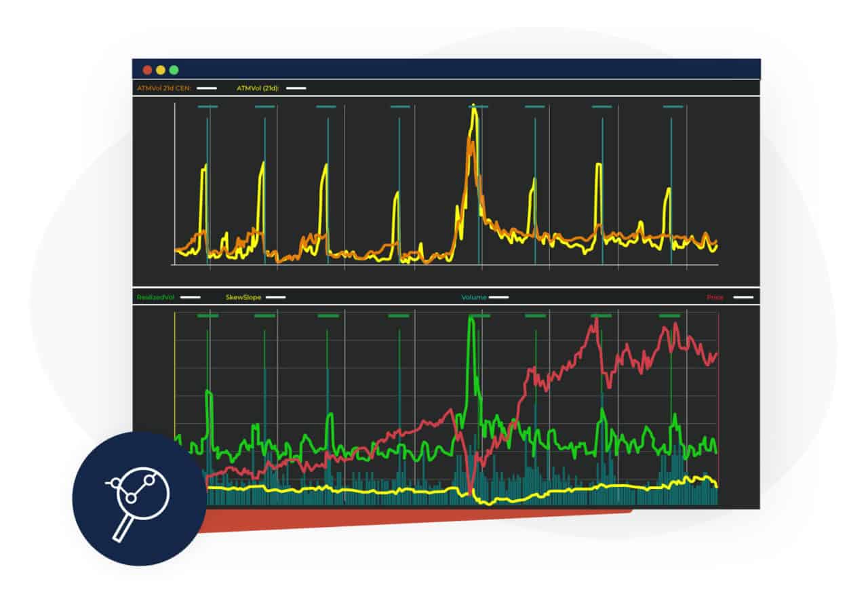
Task: Select the red Price legend label
Action: point(715,297)
